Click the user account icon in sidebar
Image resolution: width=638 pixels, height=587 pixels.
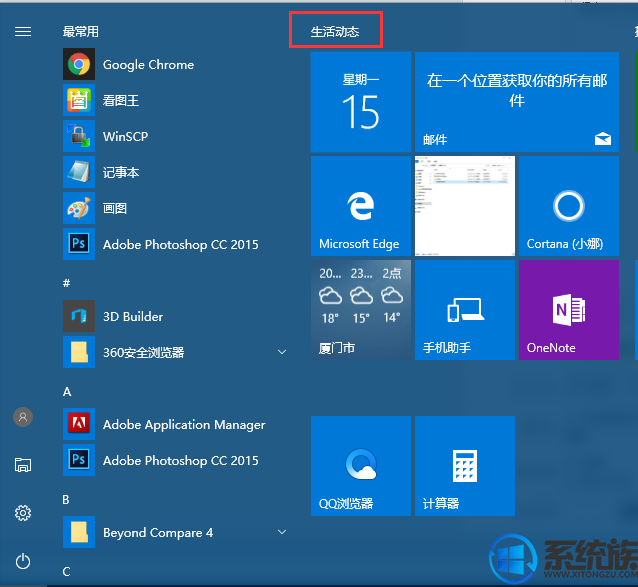23,417
